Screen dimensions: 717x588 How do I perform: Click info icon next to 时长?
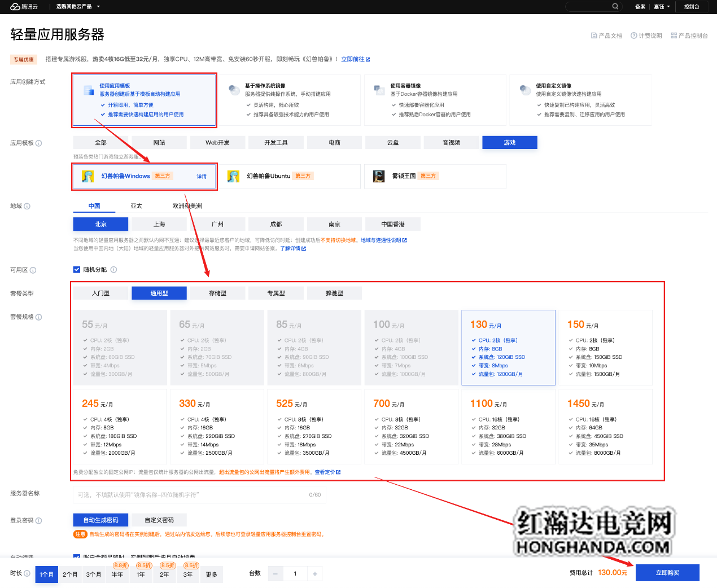coord(27,573)
